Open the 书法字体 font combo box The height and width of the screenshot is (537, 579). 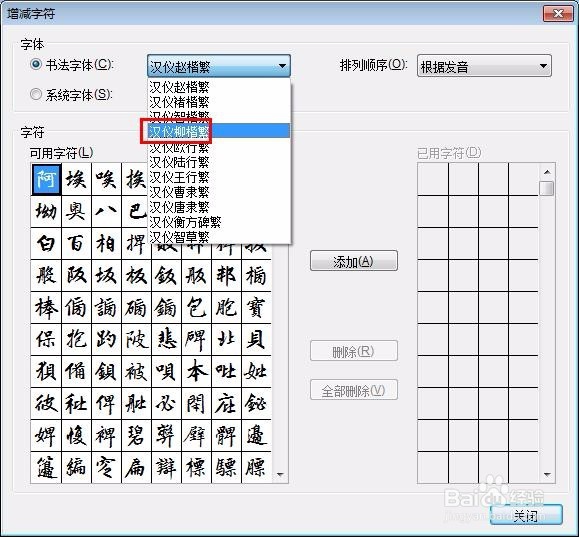tap(219, 66)
